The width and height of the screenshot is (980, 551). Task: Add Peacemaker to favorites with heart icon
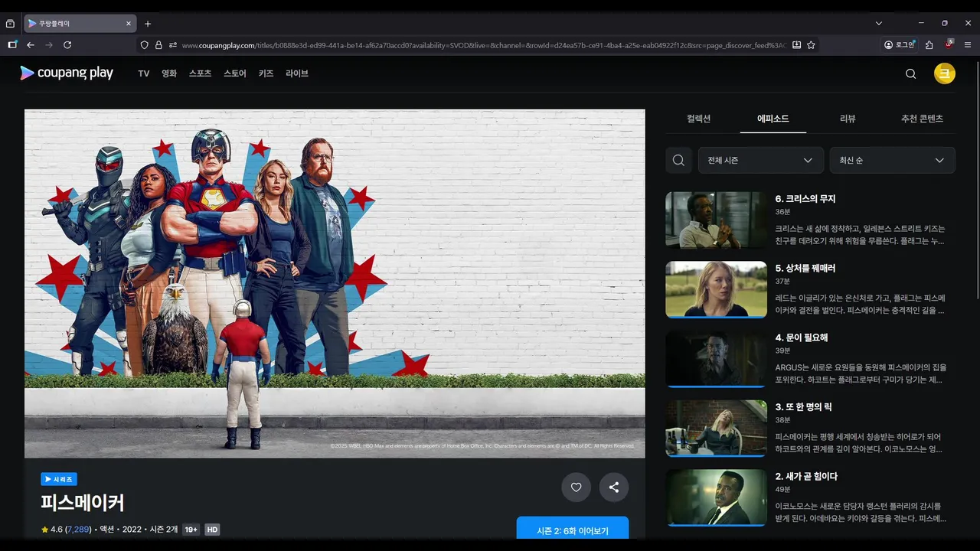point(576,487)
